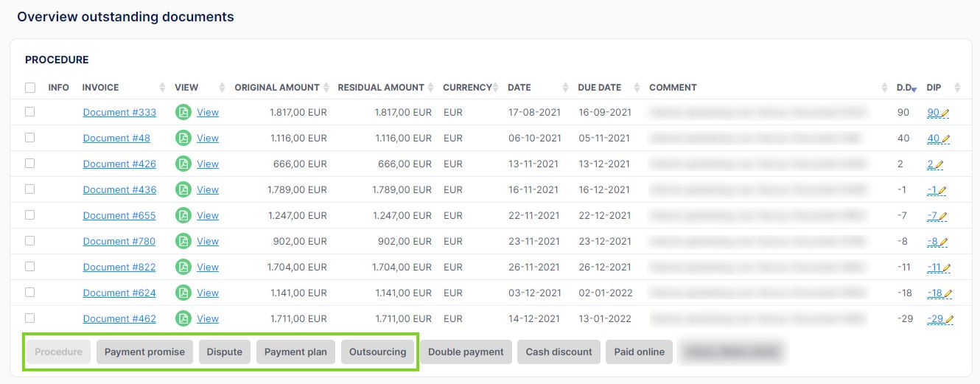
Task: Click the PDF icon beside Document #426
Action: point(183,164)
